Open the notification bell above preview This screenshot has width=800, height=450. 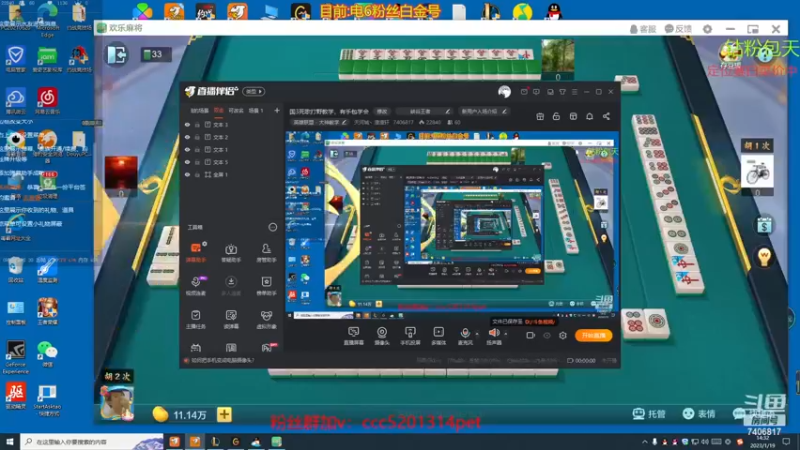(x=589, y=116)
